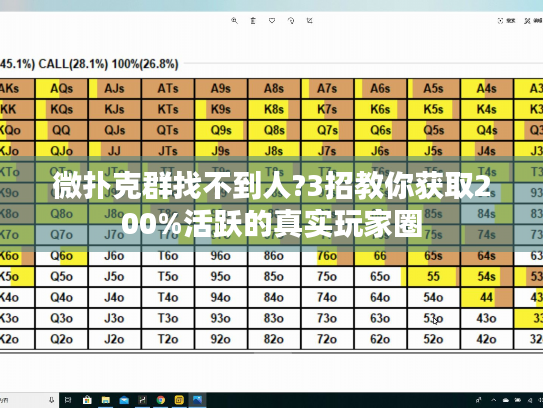Image resolution: width=543 pixels, height=408 pixels.
Task: Select the T5o cell
Action: click(168, 277)
